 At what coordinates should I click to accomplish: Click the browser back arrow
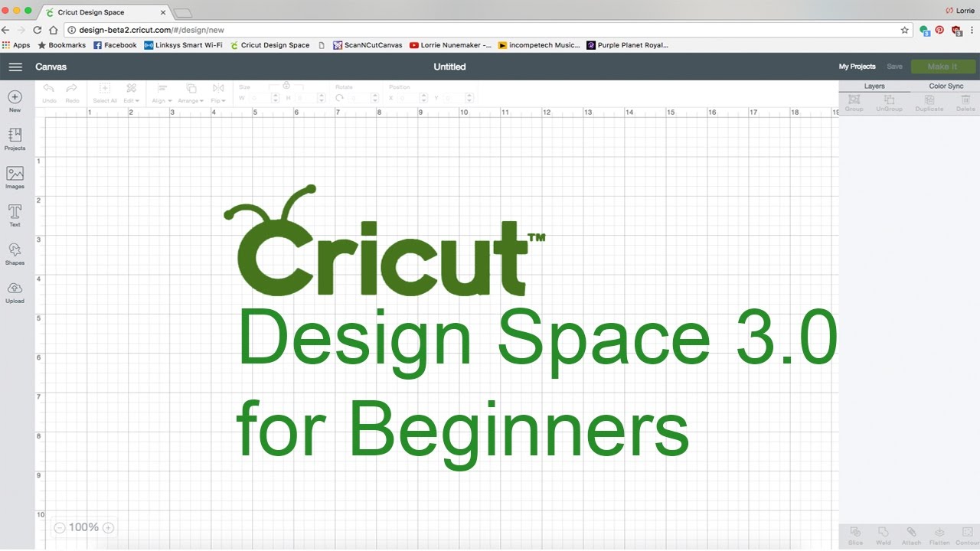[x=6, y=30]
